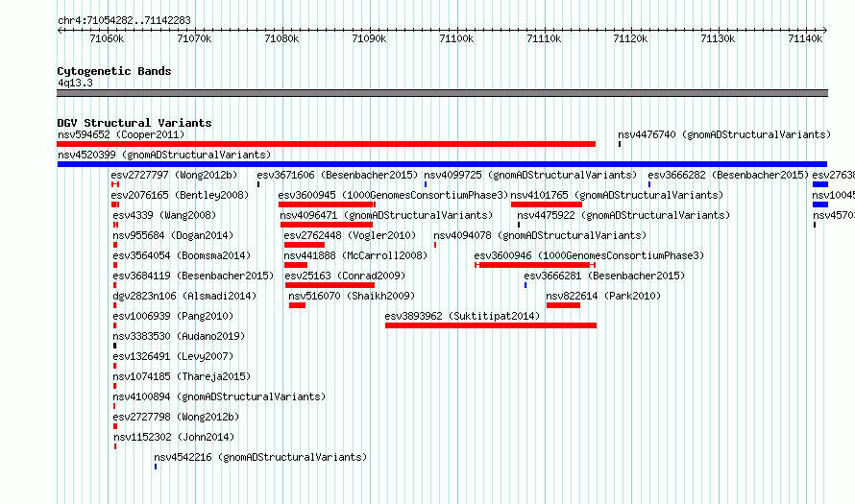Open esv3666282 (Besenbacher2015) variant
855x504 pixels.
[728, 175]
